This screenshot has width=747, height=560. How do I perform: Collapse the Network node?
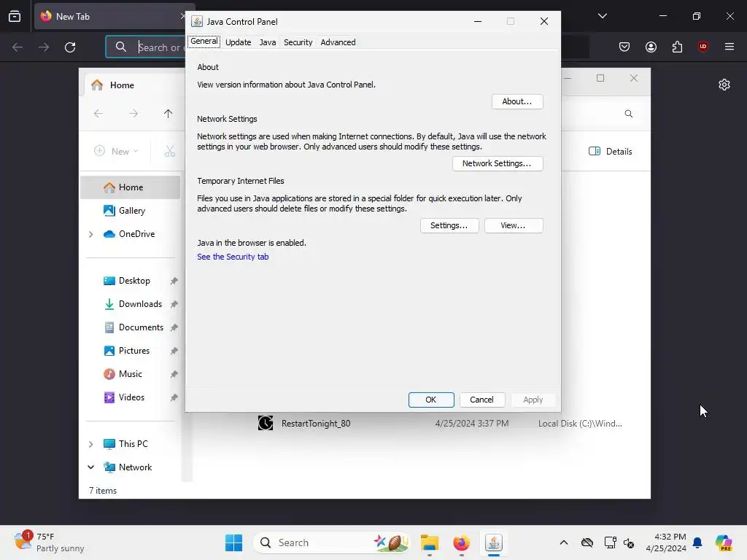click(x=90, y=467)
